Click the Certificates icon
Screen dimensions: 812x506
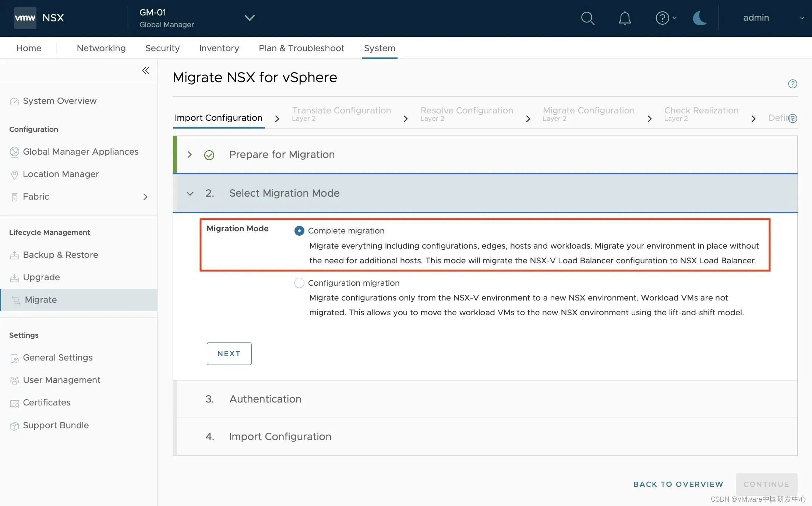[14, 403]
